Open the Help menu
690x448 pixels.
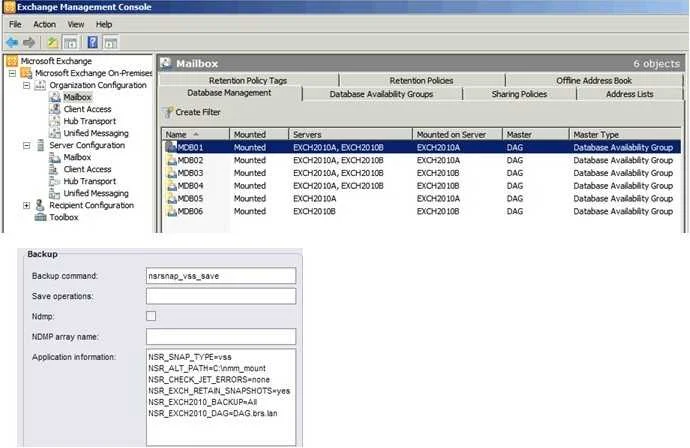pos(104,24)
